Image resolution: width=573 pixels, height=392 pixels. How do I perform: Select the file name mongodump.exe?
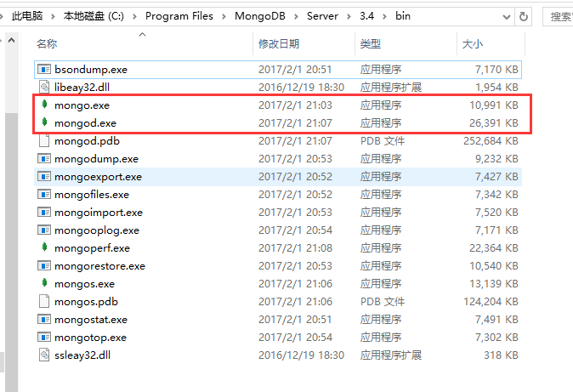[96, 159]
